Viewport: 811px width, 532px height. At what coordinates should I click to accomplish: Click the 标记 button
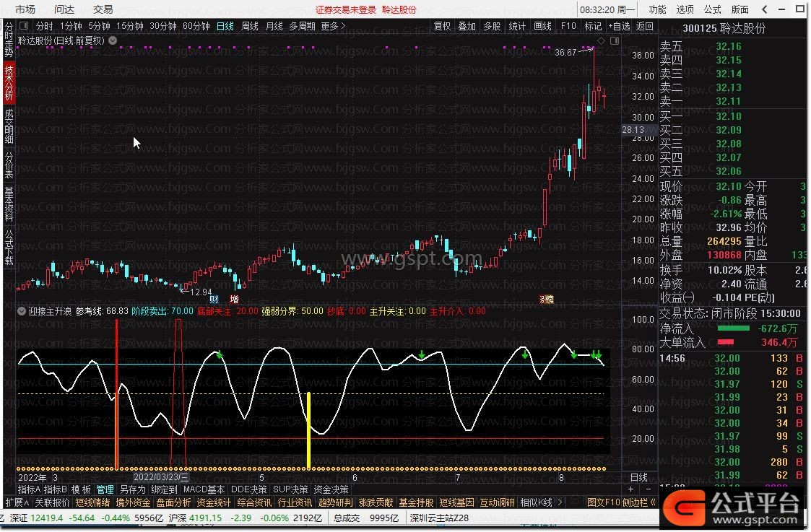tap(593, 26)
